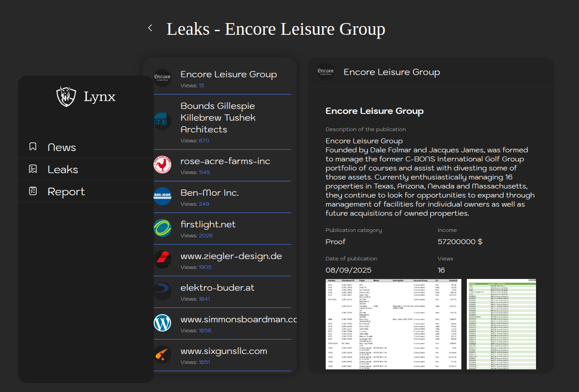579x392 pixels.
Task: Click the Encore logo in detail header
Action: click(x=326, y=72)
